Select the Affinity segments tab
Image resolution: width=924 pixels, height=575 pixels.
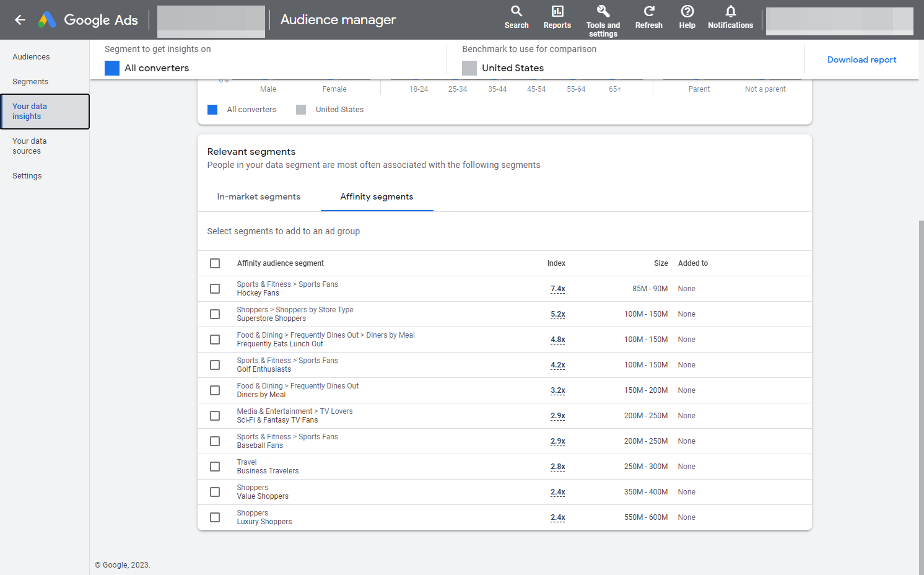[x=377, y=196]
